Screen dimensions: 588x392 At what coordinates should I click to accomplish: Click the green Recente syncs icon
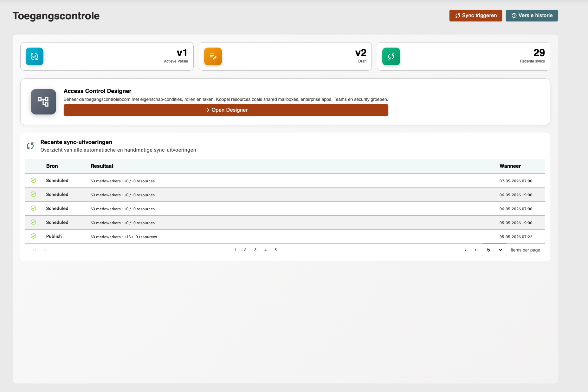pyautogui.click(x=391, y=56)
